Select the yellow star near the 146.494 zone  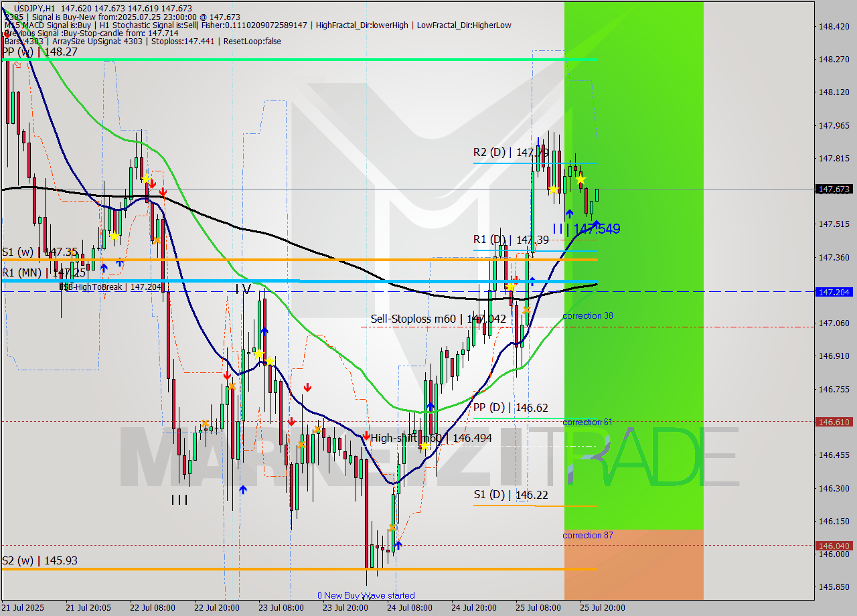point(424,445)
